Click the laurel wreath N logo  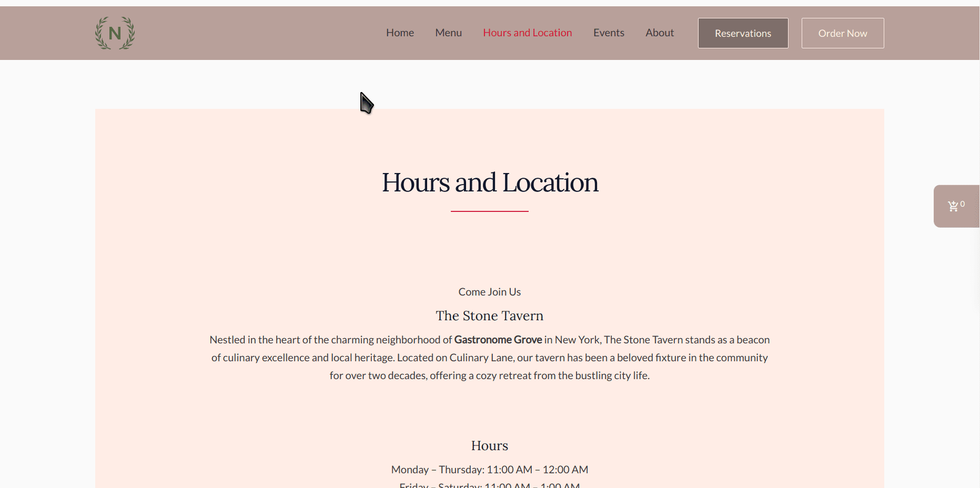[115, 33]
